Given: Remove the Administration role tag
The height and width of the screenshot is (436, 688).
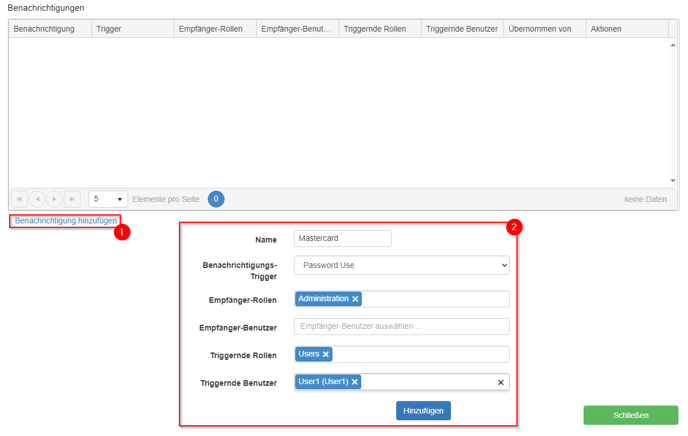Looking at the screenshot, I should point(355,299).
